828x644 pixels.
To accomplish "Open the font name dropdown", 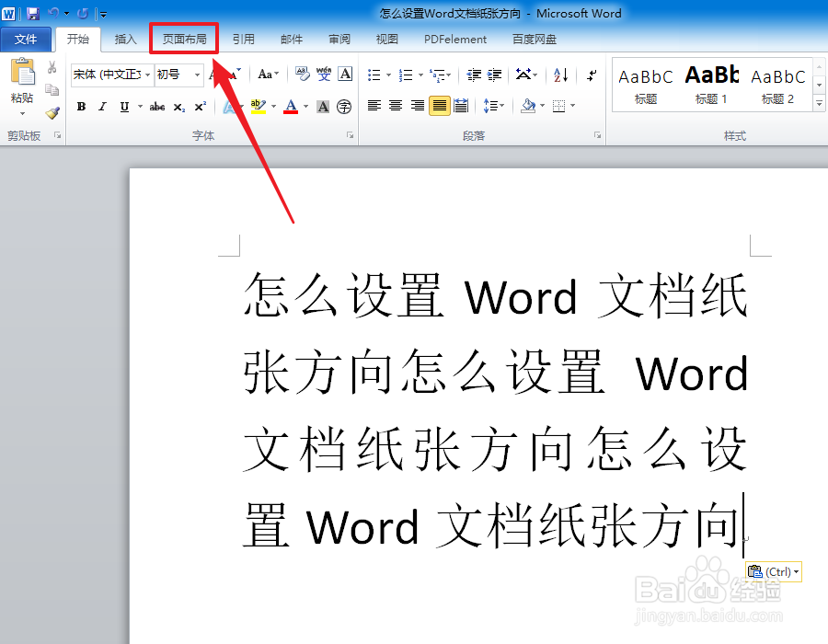I will [x=147, y=75].
